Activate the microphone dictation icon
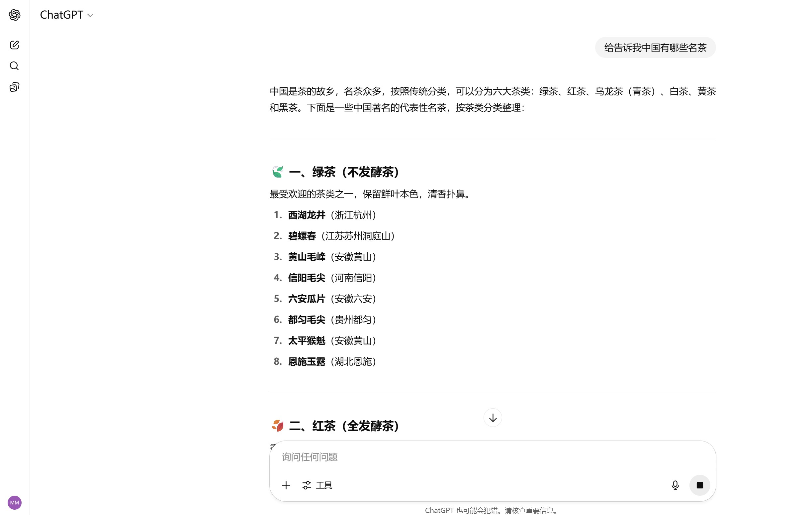 point(675,485)
